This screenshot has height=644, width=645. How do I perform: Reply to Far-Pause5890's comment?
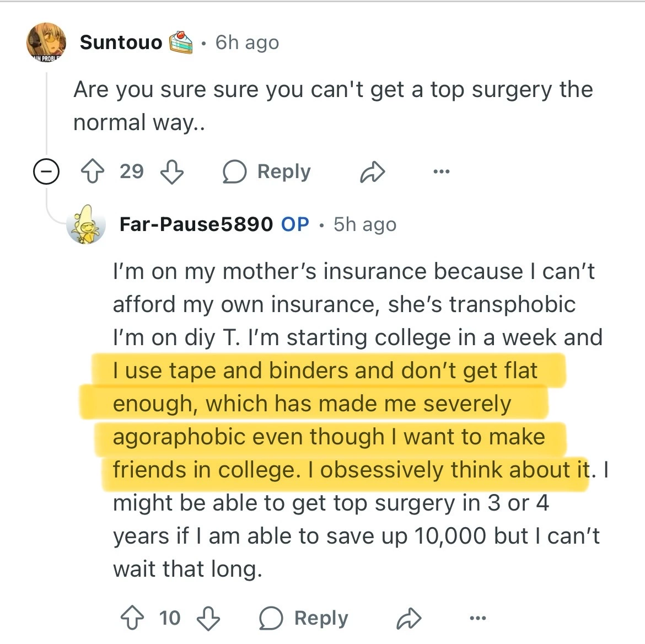pos(304,619)
